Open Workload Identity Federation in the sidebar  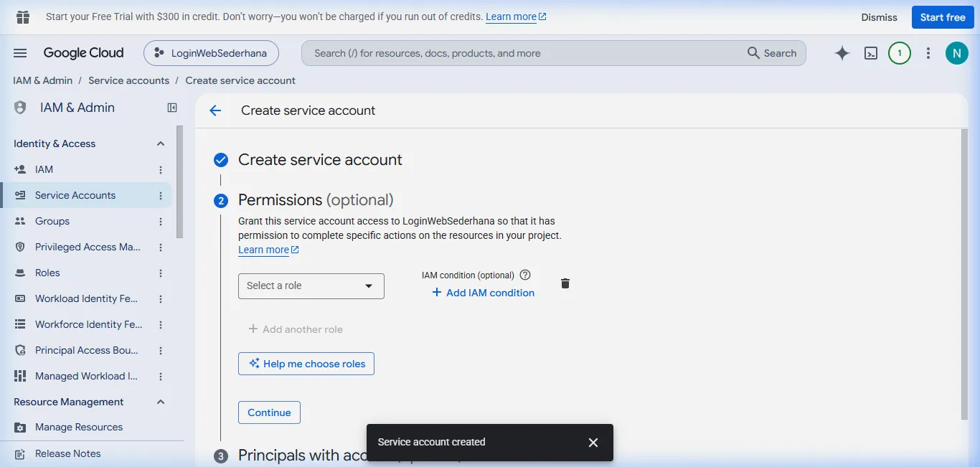[85, 298]
